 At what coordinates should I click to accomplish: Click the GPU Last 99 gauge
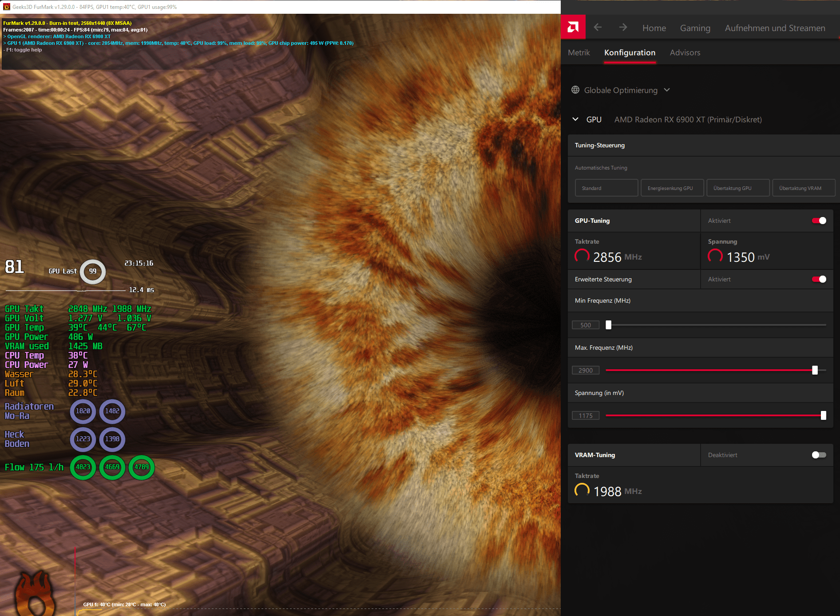[93, 271]
